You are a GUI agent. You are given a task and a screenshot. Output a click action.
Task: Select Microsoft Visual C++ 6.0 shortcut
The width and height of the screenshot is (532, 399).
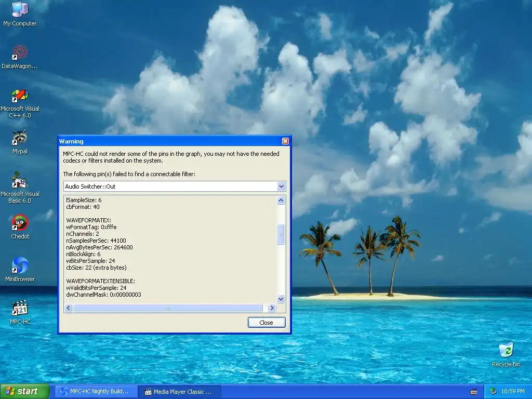tap(20, 103)
